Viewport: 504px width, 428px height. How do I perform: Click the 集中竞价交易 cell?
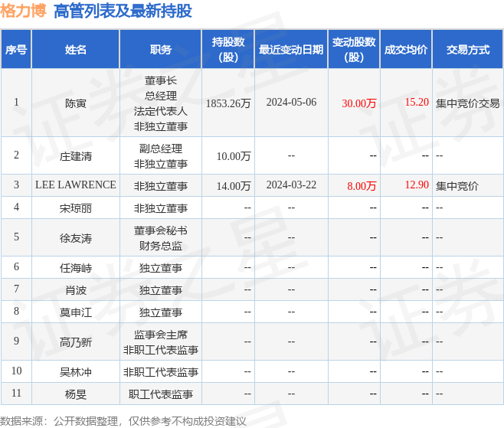[x=468, y=103]
